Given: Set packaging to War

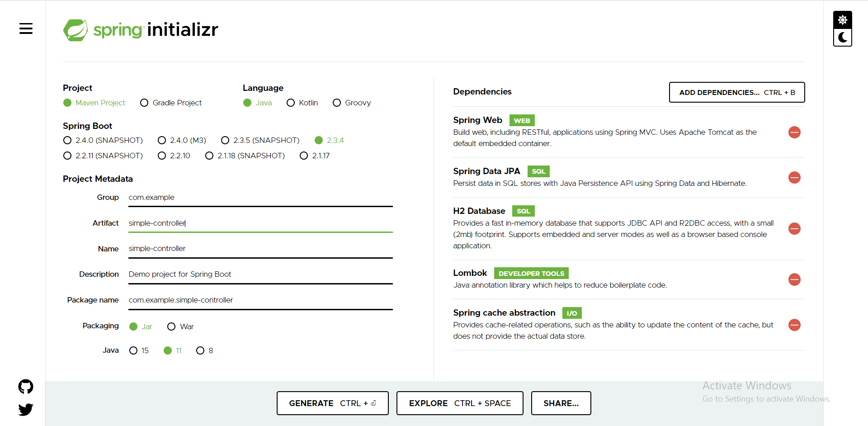Looking at the screenshot, I should (180, 327).
